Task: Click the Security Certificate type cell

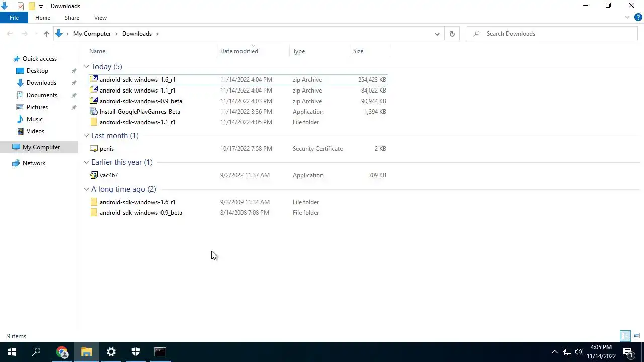Action: point(317,149)
